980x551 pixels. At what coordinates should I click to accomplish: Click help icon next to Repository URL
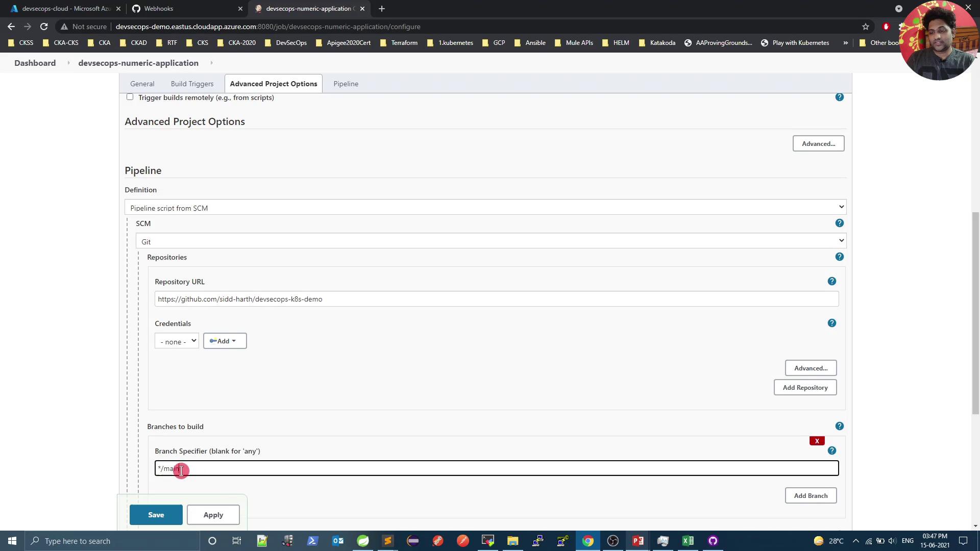click(831, 281)
